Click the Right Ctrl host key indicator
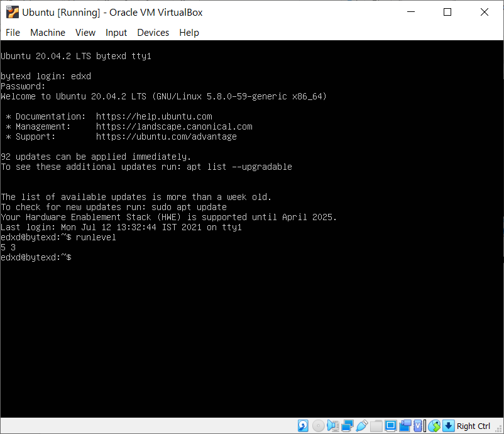The image size is (504, 434). 473,426
